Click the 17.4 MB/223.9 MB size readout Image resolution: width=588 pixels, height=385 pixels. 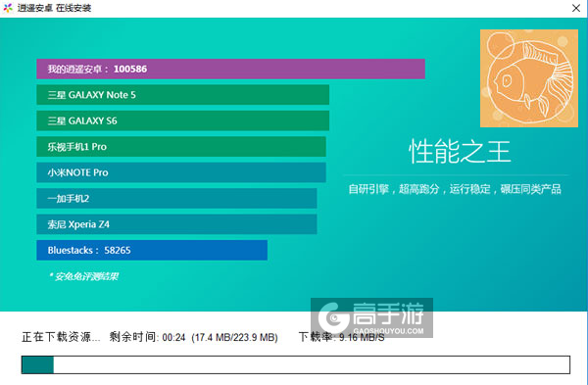pyautogui.click(x=235, y=337)
